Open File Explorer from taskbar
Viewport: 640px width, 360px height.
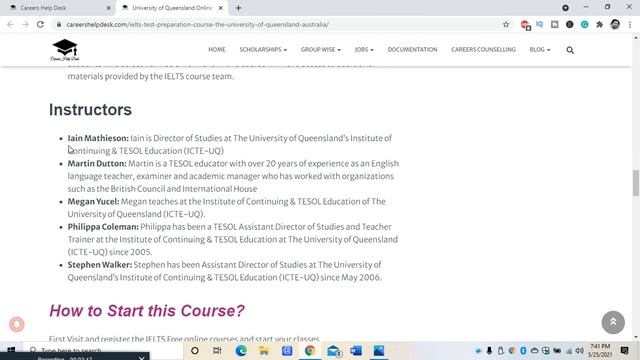[264, 351]
